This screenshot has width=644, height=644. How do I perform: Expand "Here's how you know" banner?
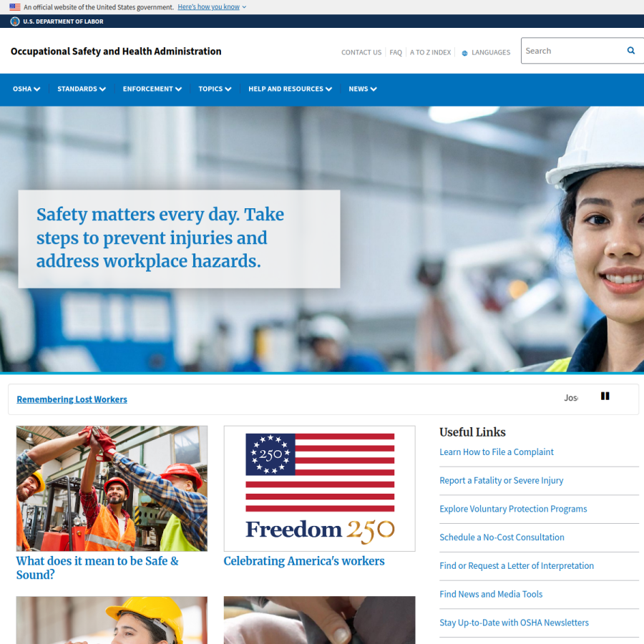click(212, 7)
